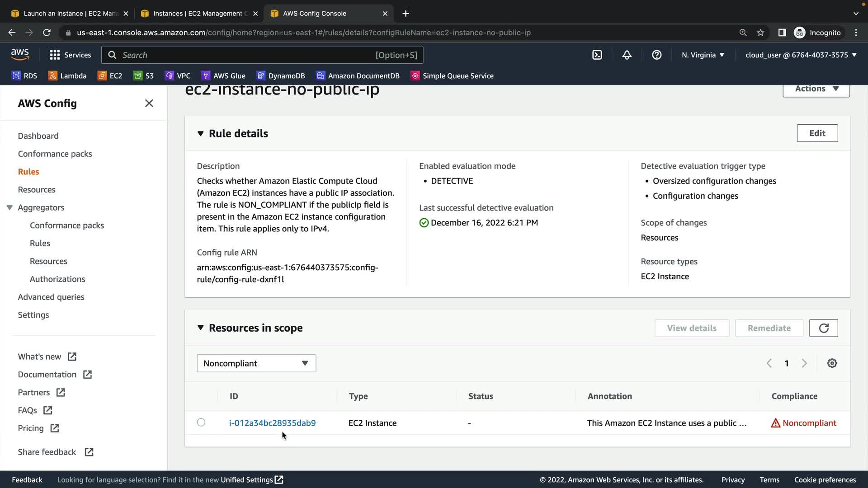This screenshot has height=488, width=868.
Task: Focus the AWS console search field
Action: tap(262, 55)
